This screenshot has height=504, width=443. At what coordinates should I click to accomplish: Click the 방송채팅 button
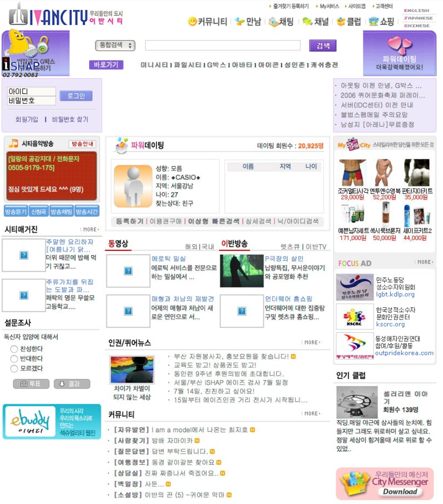pyautogui.click(x=61, y=211)
